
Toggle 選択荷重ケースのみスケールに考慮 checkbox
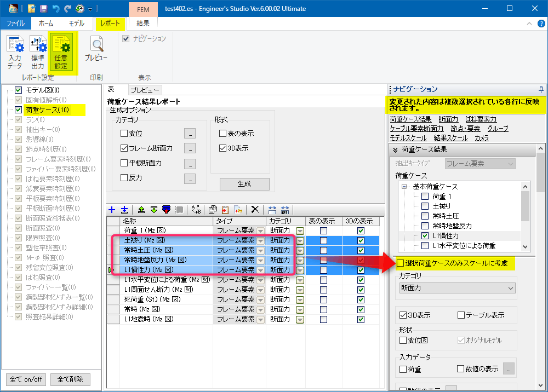pyautogui.click(x=401, y=263)
